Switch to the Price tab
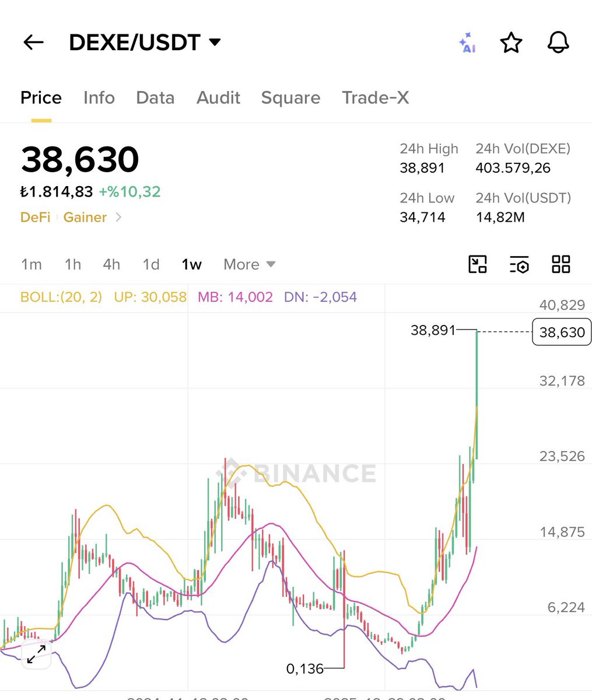The image size is (592, 700). (x=41, y=97)
